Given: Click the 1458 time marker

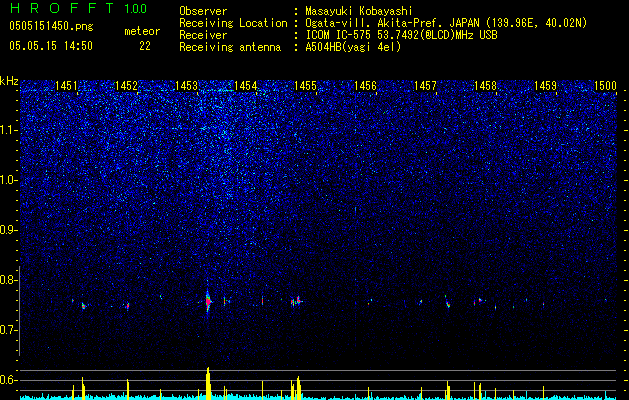Looking at the screenshot, I should pyautogui.click(x=485, y=85).
